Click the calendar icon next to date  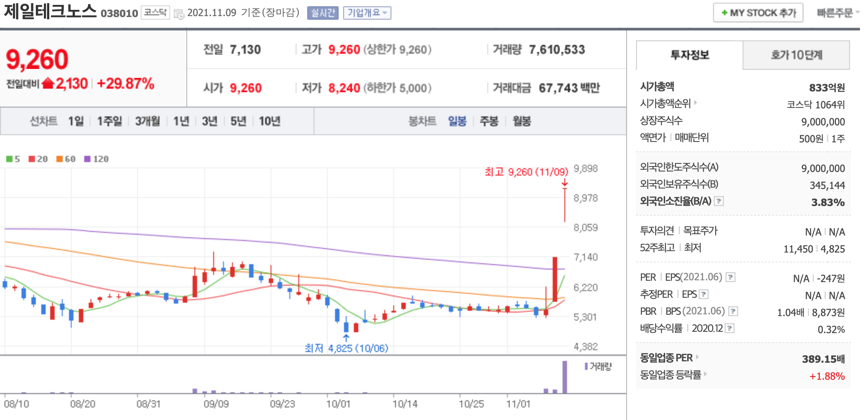tap(179, 14)
